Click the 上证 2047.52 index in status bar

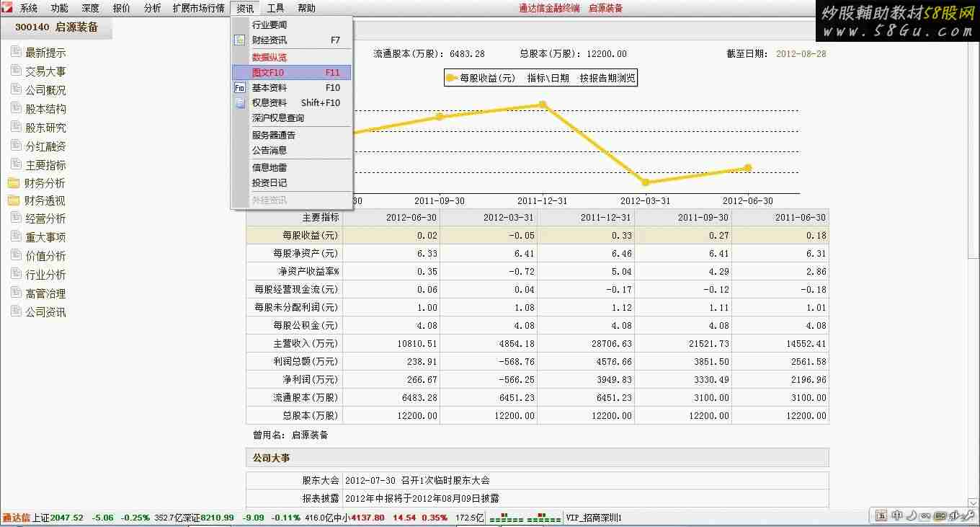(x=58, y=518)
